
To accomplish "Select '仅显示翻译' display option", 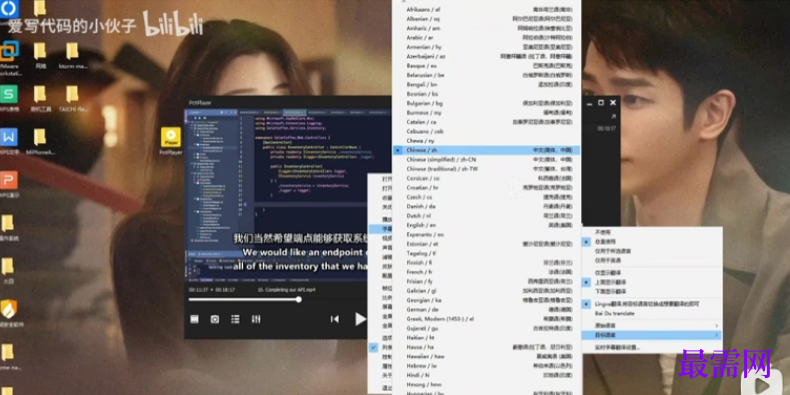I will (x=652, y=273).
